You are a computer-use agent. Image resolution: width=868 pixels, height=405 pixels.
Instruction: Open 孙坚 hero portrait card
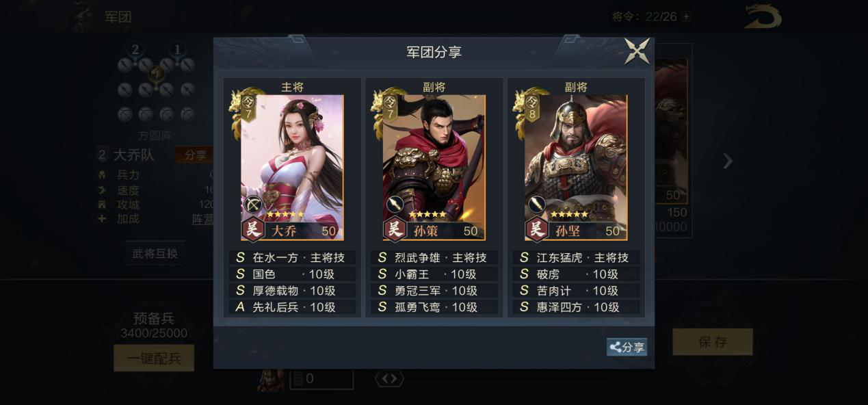pos(576,168)
